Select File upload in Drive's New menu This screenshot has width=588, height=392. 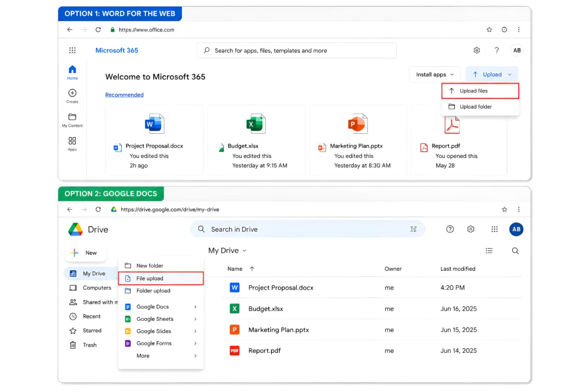pyautogui.click(x=161, y=278)
